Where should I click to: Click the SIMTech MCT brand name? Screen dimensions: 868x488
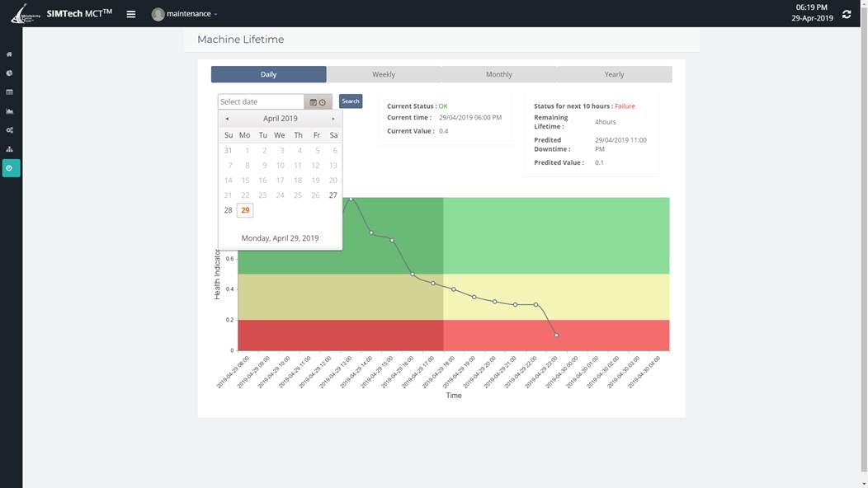[79, 14]
